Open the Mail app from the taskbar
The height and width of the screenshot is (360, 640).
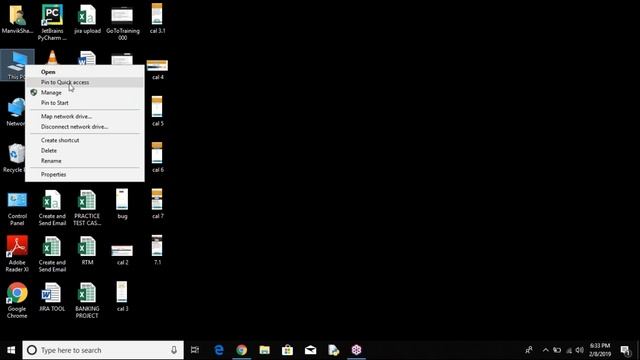tap(311, 350)
